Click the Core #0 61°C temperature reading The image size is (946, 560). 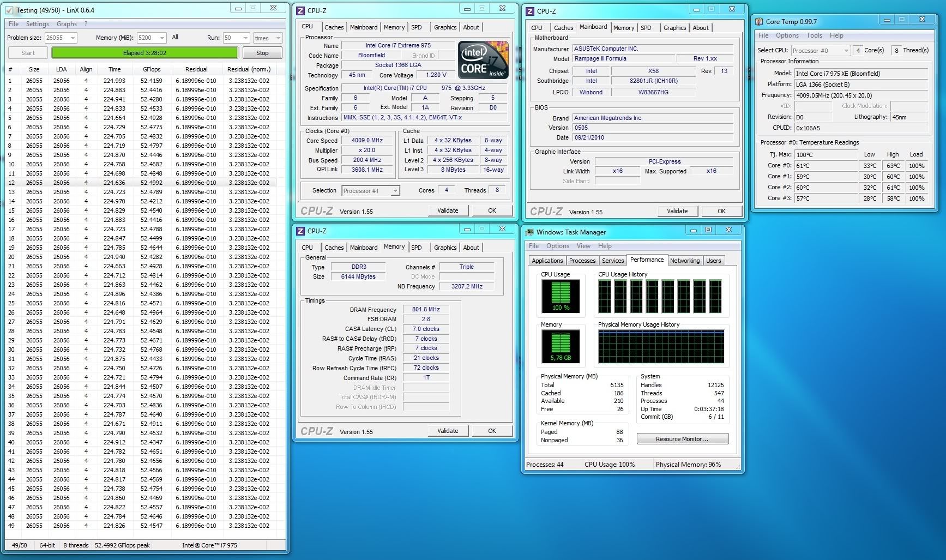click(826, 166)
